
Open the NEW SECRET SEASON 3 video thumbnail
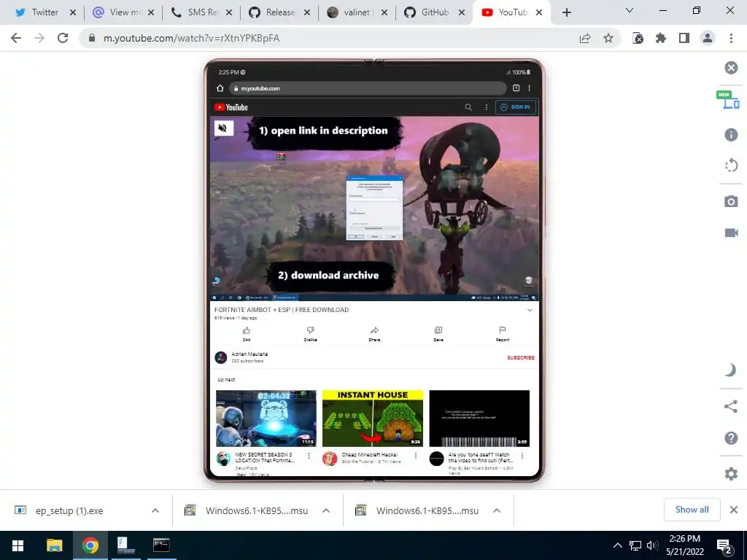[266, 419]
